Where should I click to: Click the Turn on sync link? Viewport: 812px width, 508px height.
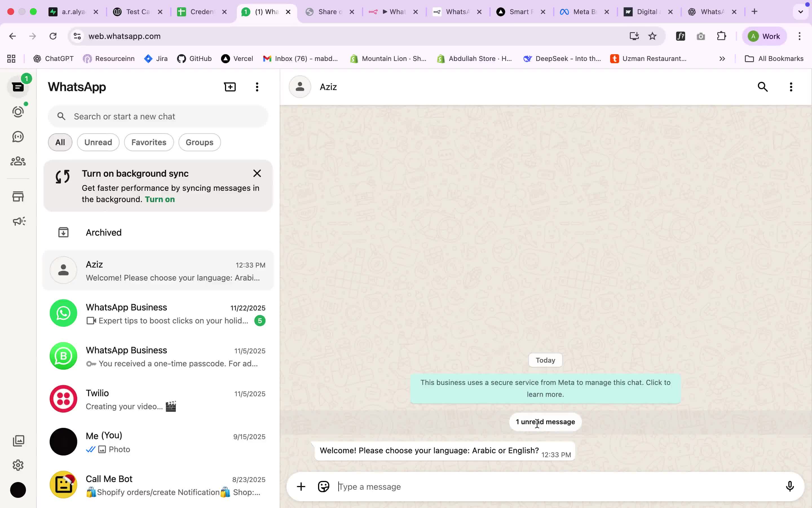(160, 199)
